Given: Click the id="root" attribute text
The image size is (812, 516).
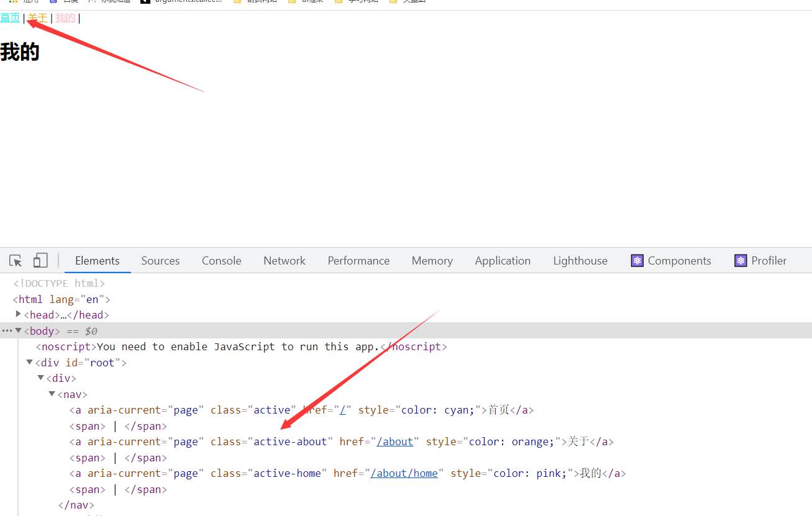Looking at the screenshot, I should coord(93,363).
